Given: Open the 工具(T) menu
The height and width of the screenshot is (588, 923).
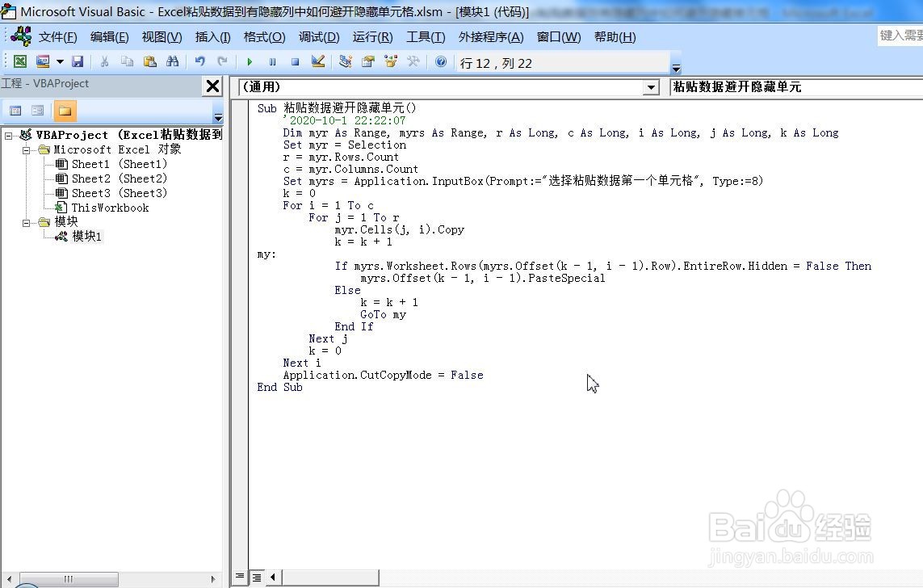Looking at the screenshot, I should pyautogui.click(x=426, y=37).
